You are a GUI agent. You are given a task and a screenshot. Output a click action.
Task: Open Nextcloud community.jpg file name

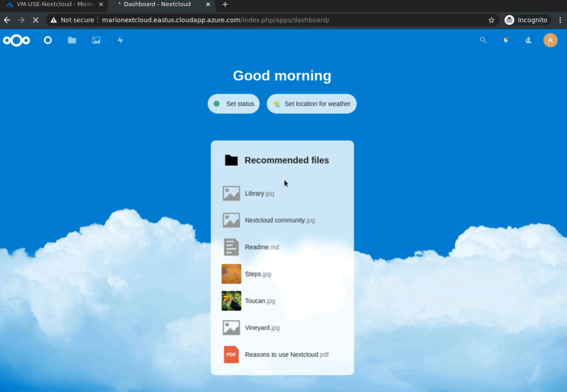click(x=280, y=220)
